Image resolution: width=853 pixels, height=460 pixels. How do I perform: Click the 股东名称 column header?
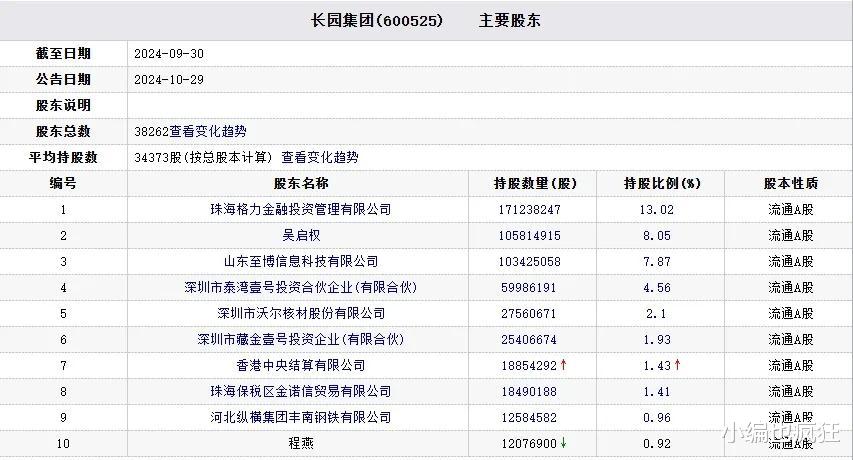pyautogui.click(x=301, y=183)
